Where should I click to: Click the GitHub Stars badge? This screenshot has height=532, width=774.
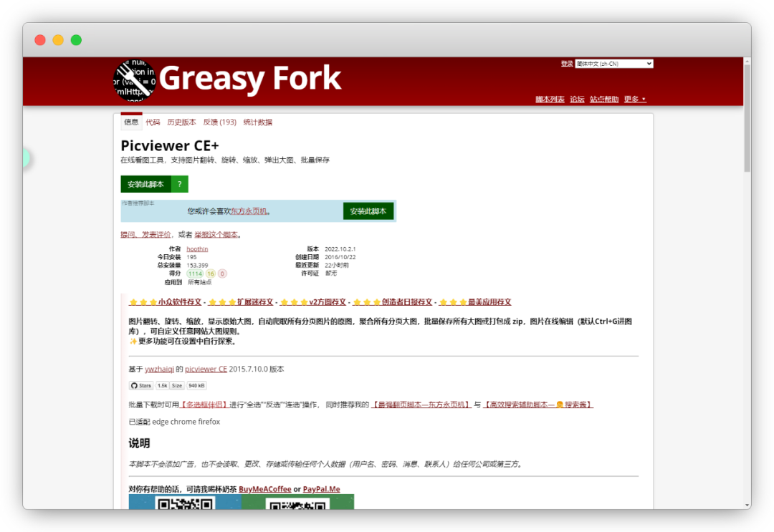(x=141, y=385)
